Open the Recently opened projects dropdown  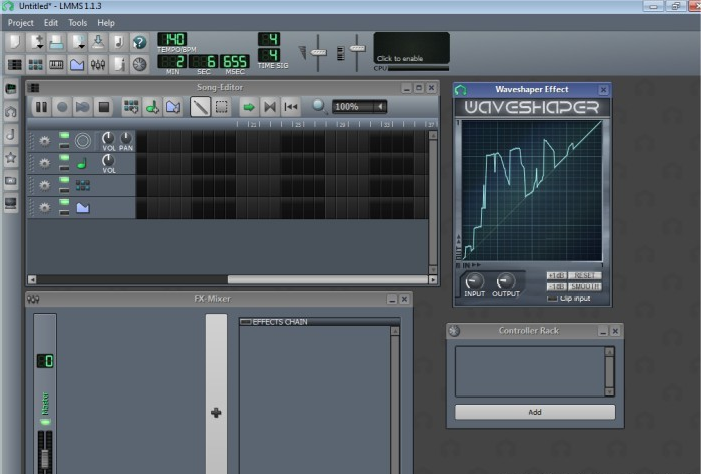click(80, 42)
